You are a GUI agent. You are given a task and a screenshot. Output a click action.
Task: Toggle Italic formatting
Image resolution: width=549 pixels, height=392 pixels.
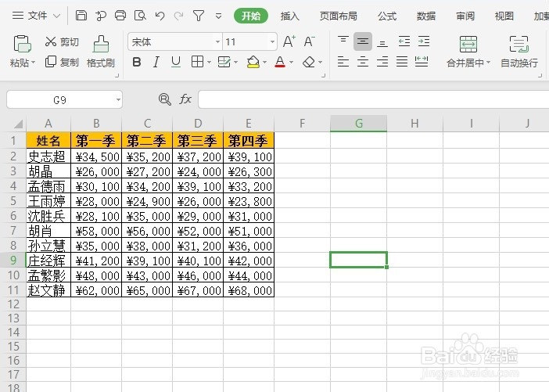tap(156, 62)
